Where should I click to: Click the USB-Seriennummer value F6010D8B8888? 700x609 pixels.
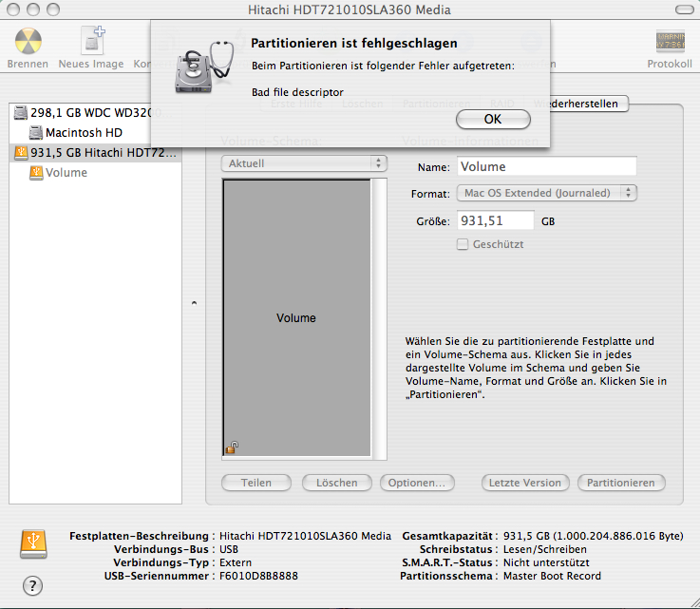coord(258,576)
